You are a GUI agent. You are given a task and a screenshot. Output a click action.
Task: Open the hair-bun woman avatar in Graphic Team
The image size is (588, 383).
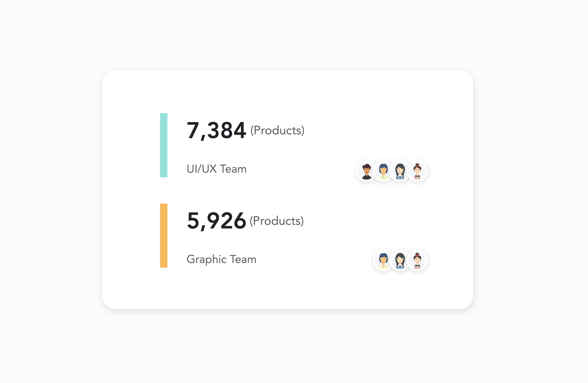[417, 261]
